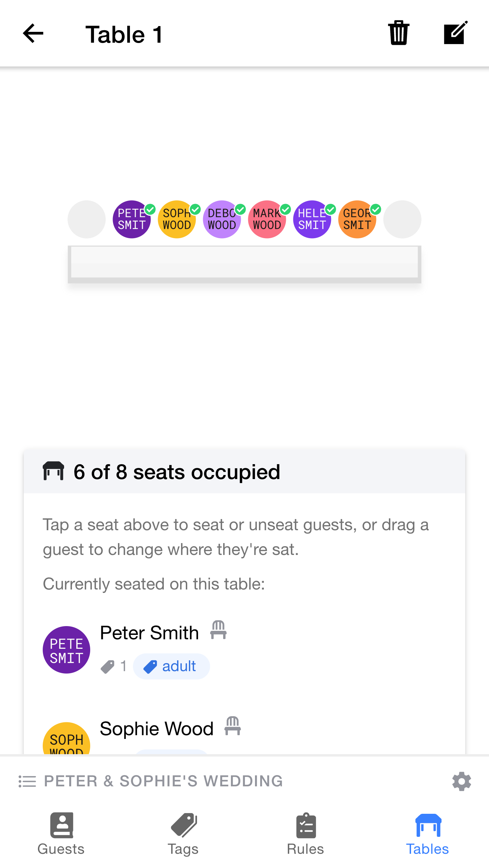Viewport: 489px width, 868px height.
Task: Open the settings gear icon
Action: pos(462,781)
